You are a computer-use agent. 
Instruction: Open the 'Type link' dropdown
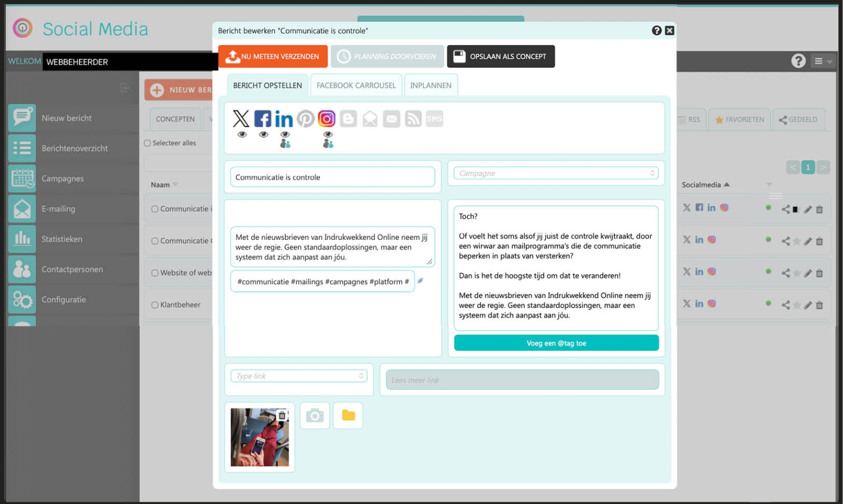299,376
